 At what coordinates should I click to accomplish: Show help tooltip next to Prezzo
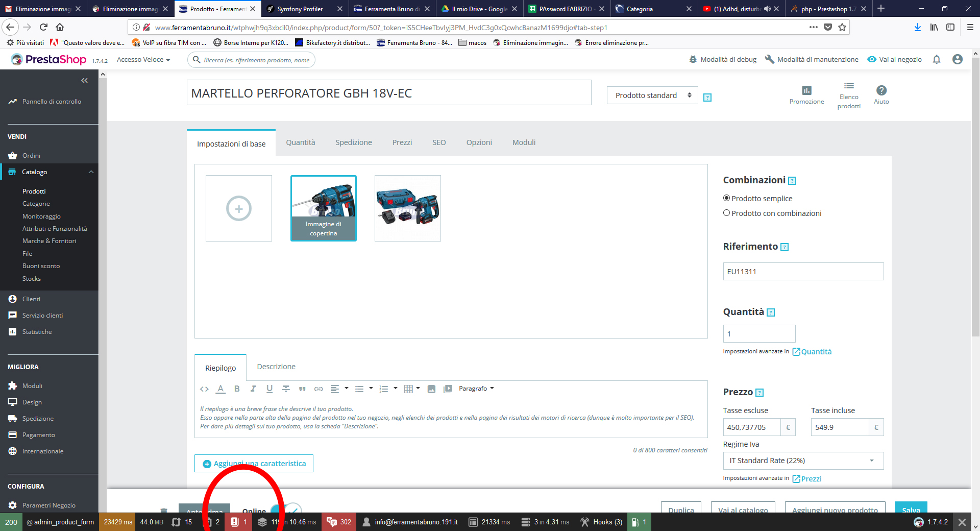tap(759, 393)
